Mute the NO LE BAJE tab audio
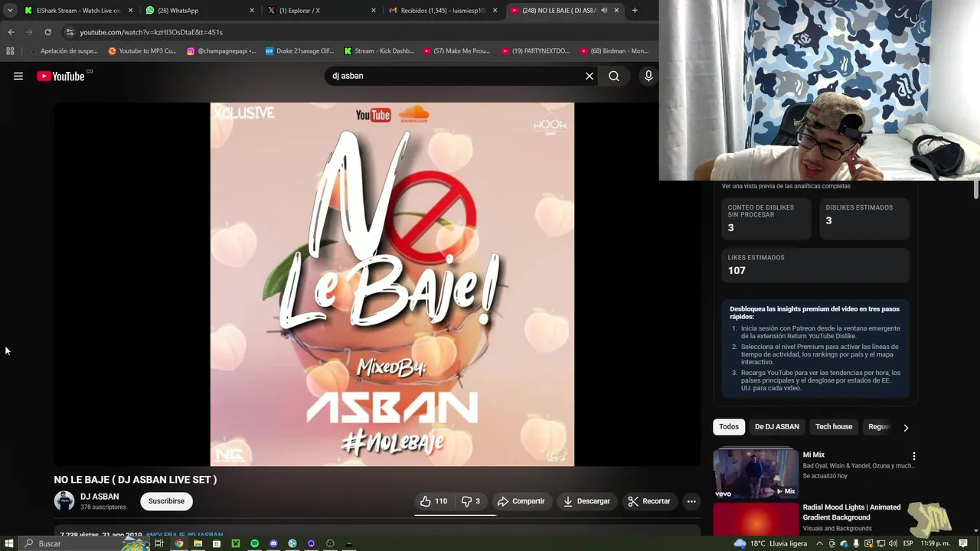980x551 pixels. point(604,11)
